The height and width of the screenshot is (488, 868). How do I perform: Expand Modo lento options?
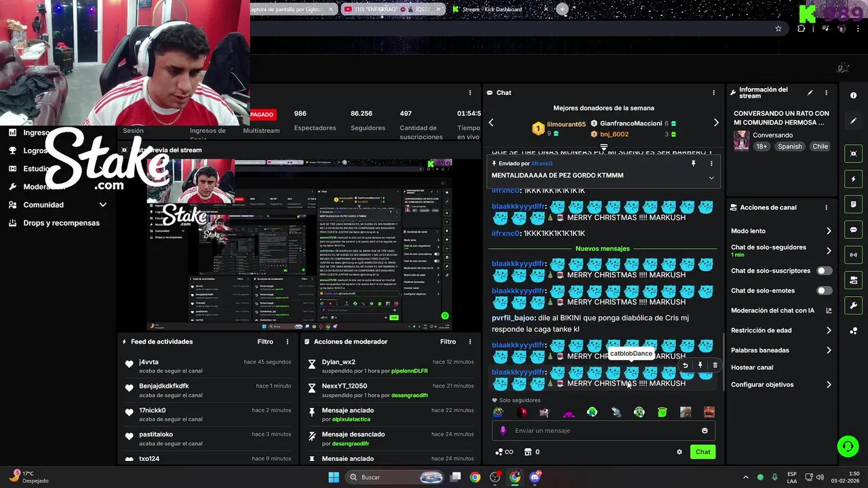click(829, 231)
